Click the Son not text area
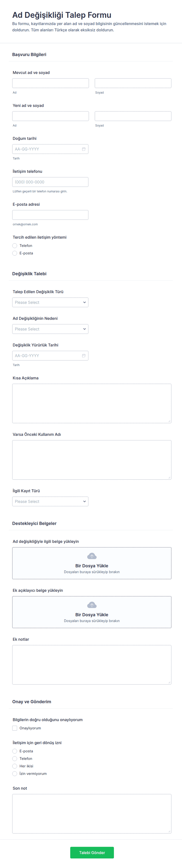This screenshot has height=868, width=182. click(x=92, y=814)
